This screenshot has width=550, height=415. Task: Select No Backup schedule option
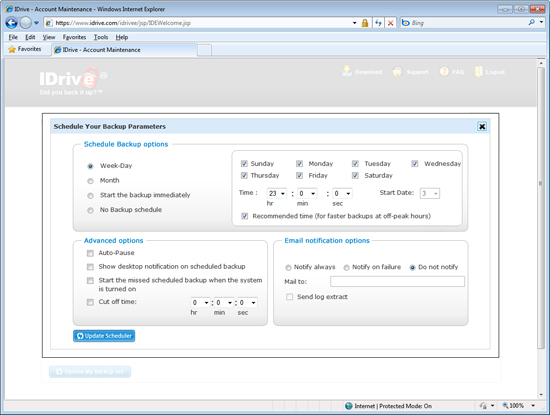[x=90, y=210]
